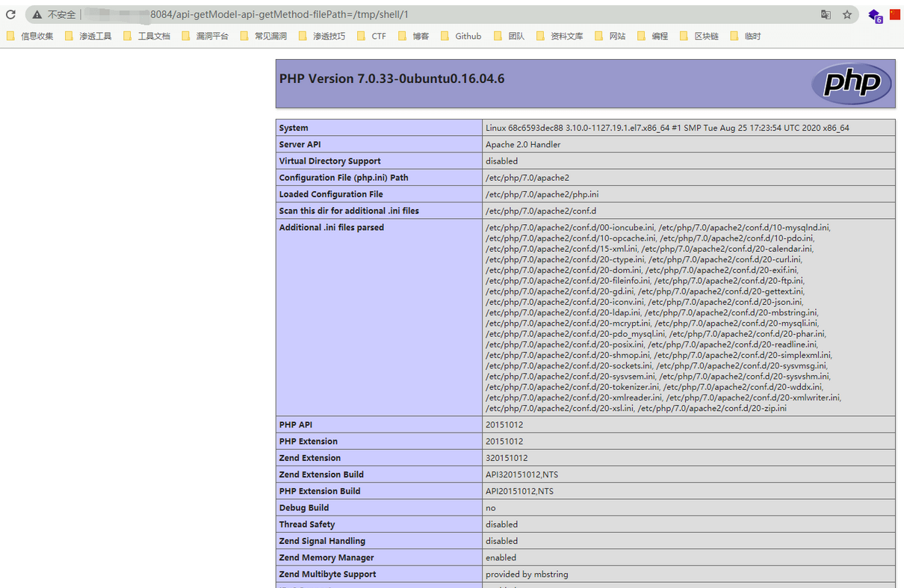Open the Github bookmark folder
The width and height of the screenshot is (904, 588).
(461, 36)
